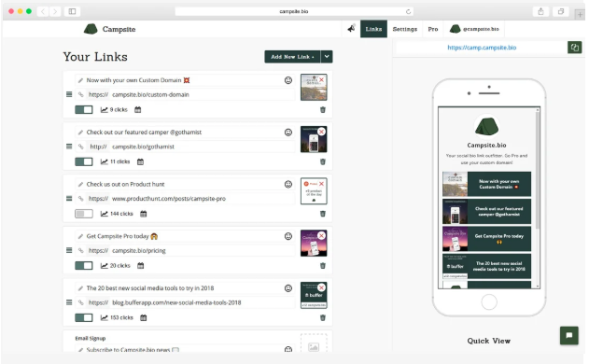Toggle the browser sidebar button
589x364 pixels.
(72, 11)
